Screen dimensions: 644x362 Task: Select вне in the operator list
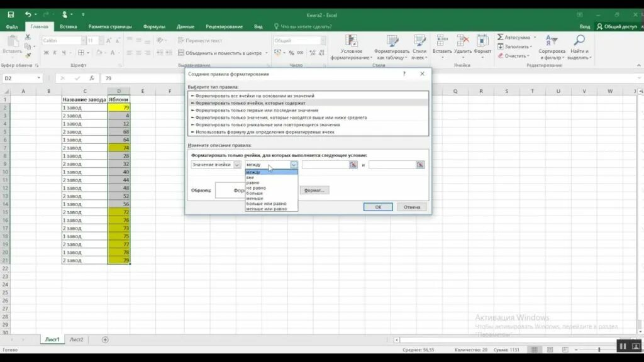pyautogui.click(x=271, y=177)
